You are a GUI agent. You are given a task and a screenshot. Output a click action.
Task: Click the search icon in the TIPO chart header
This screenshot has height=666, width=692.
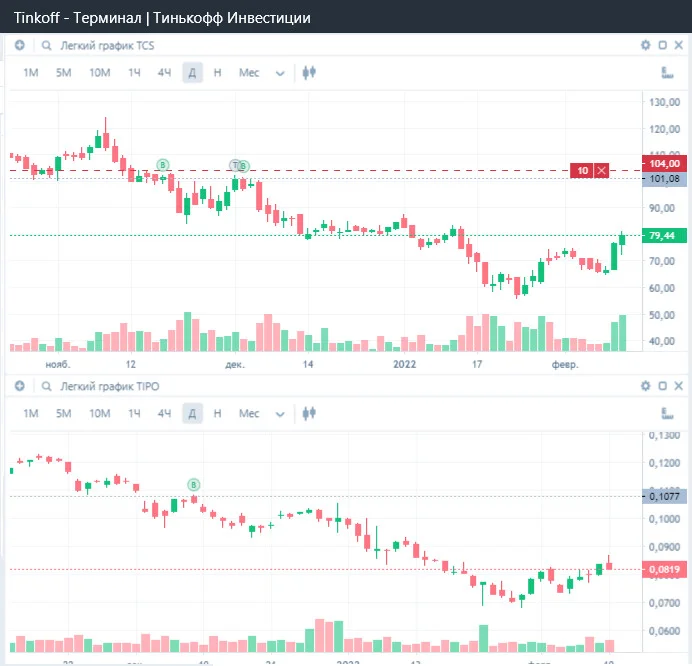tap(46, 387)
